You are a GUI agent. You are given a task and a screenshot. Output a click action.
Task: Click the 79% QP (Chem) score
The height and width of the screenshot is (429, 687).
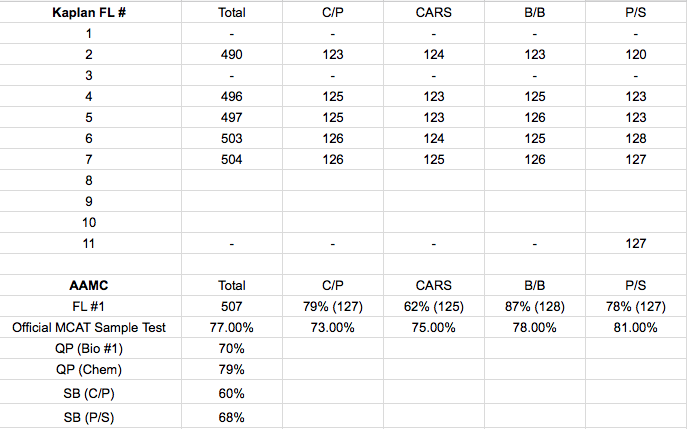tap(232, 369)
